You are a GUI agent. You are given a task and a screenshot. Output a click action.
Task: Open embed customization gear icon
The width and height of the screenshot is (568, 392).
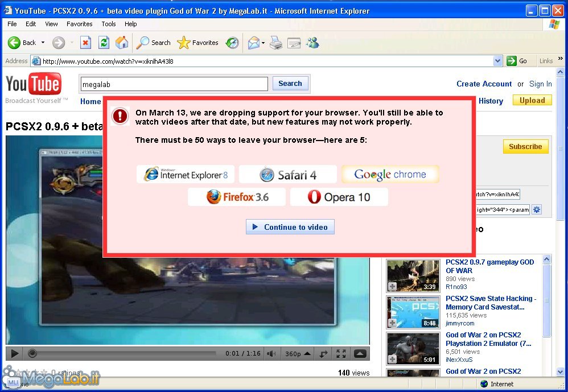click(x=537, y=209)
